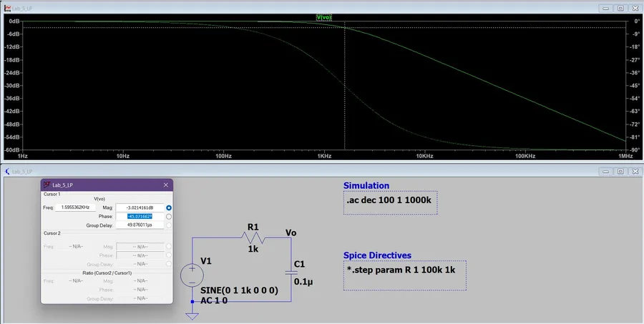Select Cursor 1 Mag radio button
644x324 pixels.
pos(169,208)
